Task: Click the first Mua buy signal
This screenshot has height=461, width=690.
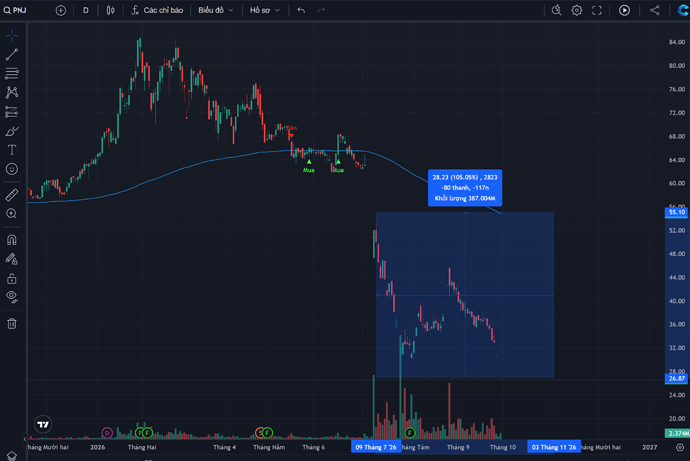Action: [309, 166]
